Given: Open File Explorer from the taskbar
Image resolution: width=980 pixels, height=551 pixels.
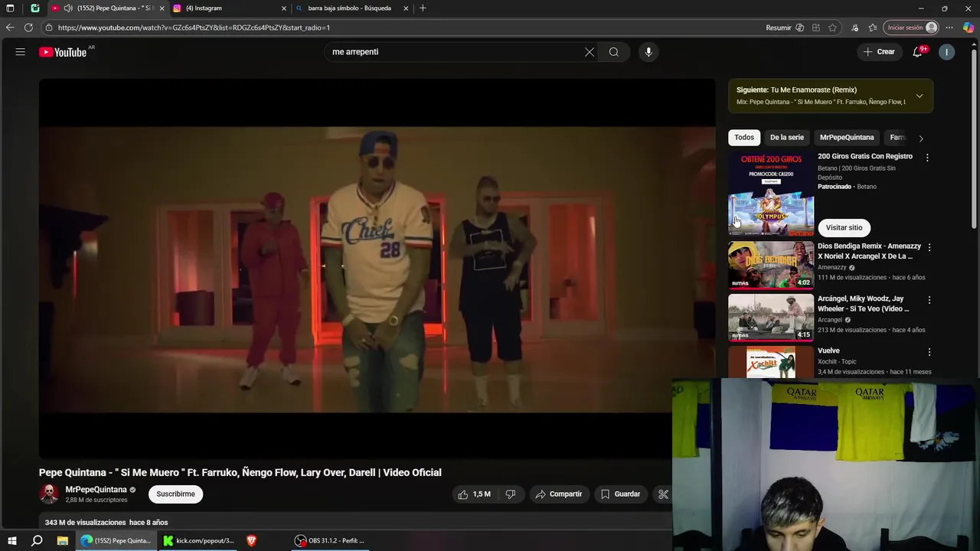Looking at the screenshot, I should [63, 540].
